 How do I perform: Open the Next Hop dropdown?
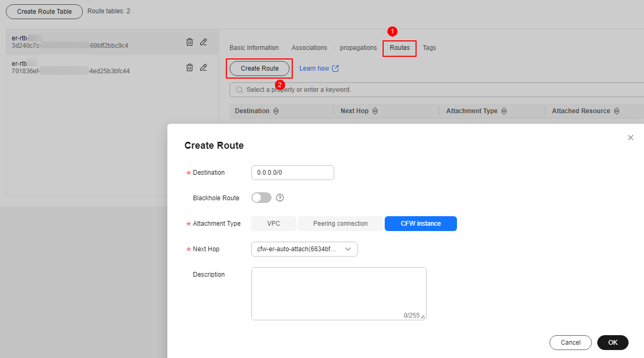pyautogui.click(x=304, y=249)
